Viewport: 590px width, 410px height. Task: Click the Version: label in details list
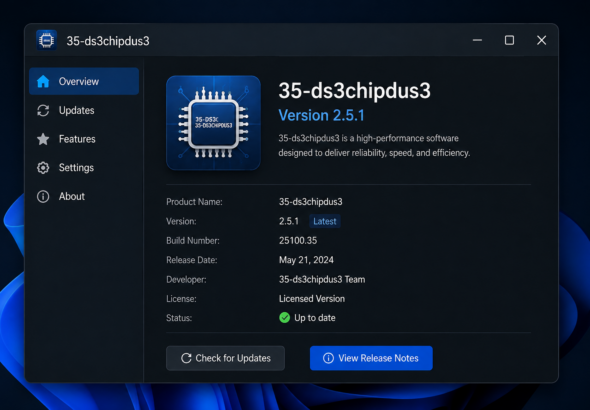[x=181, y=221]
